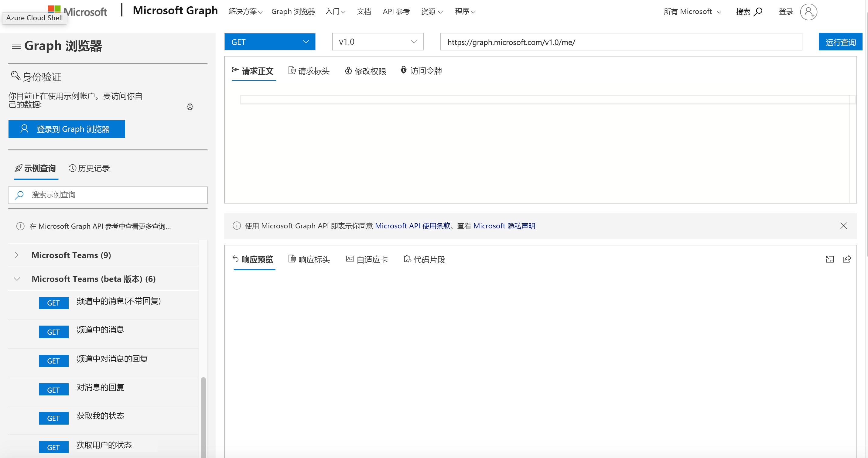Expand the Microsoft Teams (9) category

point(17,255)
